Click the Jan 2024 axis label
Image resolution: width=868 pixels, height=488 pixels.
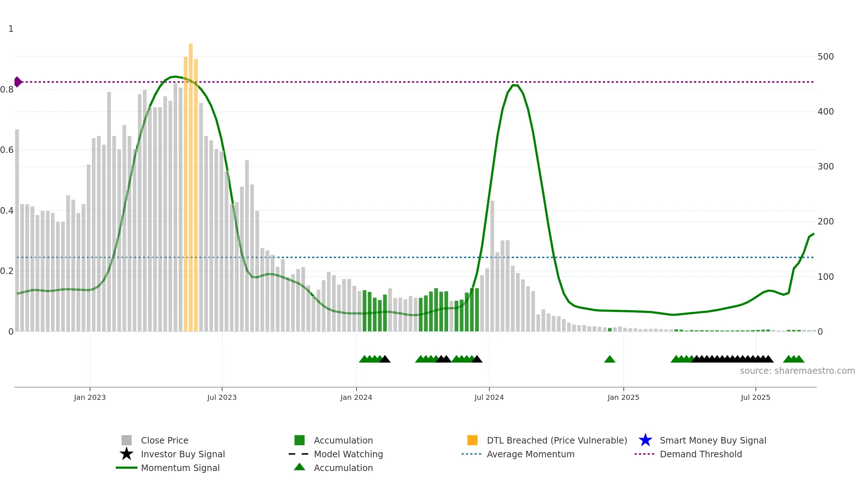coord(356,397)
